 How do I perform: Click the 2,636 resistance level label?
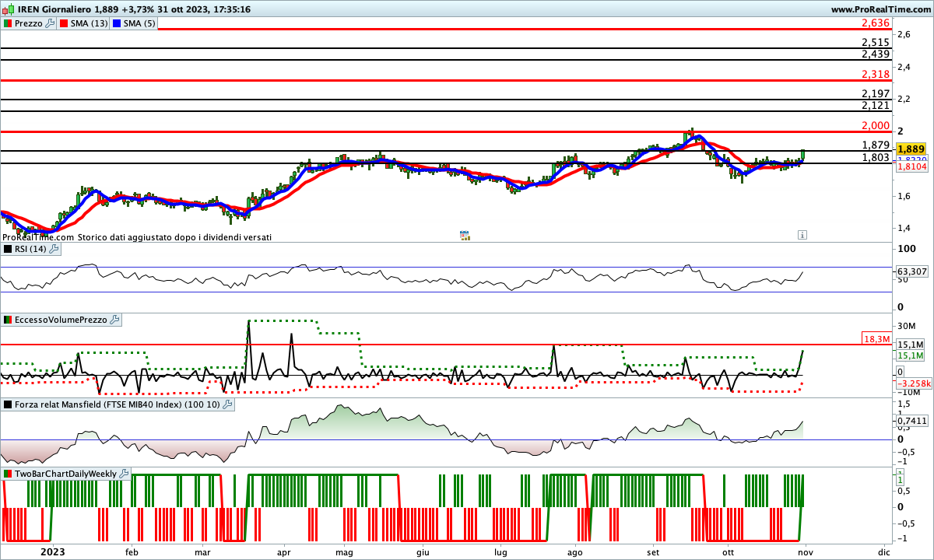point(876,23)
